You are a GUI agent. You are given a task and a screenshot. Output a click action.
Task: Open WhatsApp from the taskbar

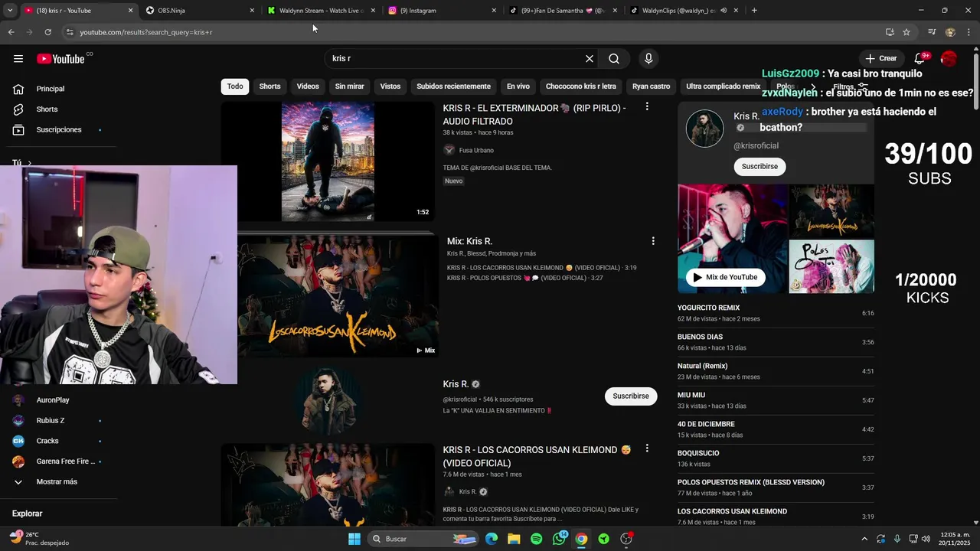pyautogui.click(x=559, y=539)
